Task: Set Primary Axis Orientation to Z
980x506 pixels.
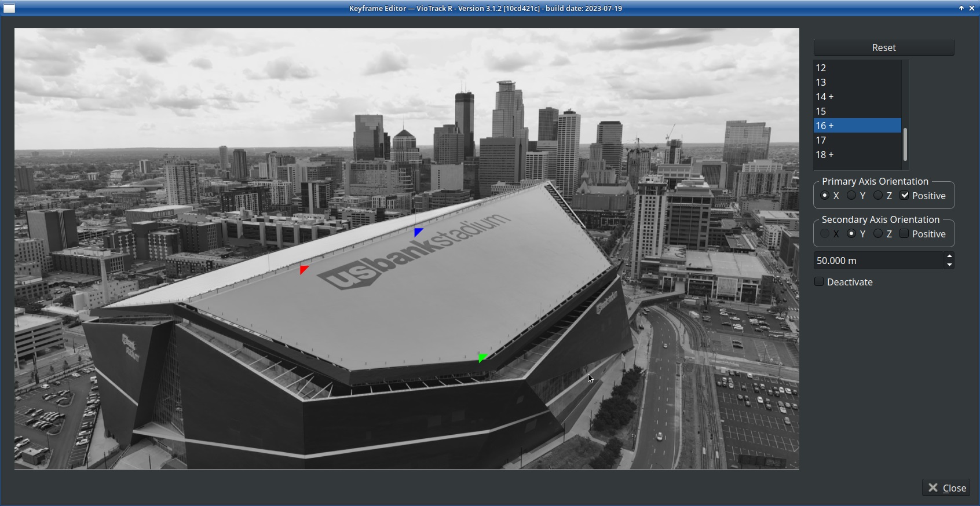Action: [x=879, y=196]
